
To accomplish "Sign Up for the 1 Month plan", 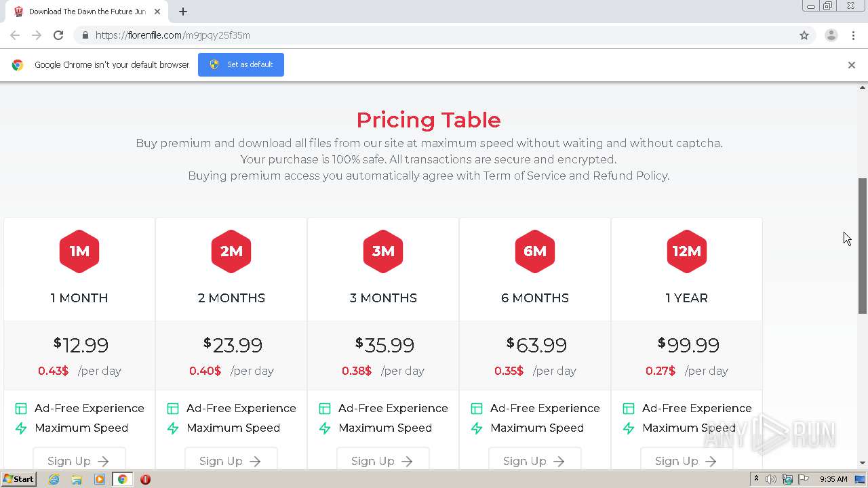I will click(79, 460).
